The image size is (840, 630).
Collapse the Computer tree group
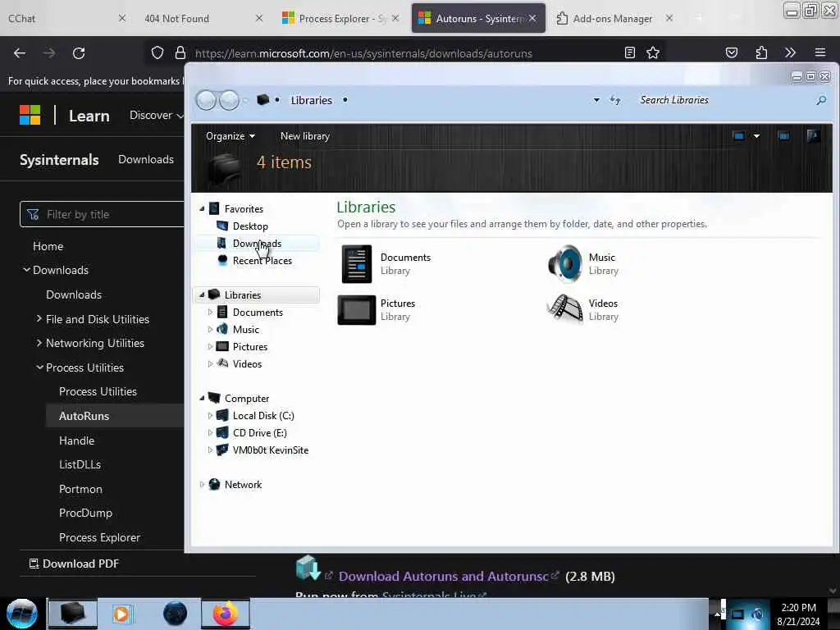202,398
